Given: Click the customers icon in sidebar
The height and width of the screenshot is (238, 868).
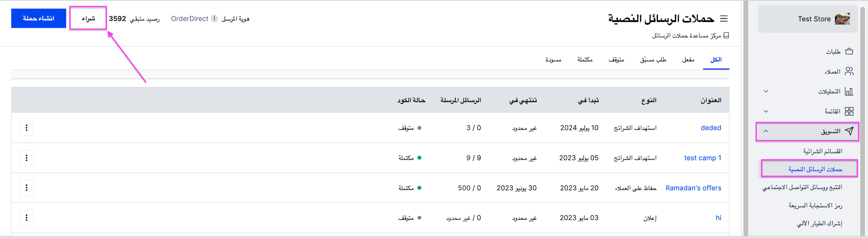Looking at the screenshot, I should pyautogui.click(x=849, y=71).
